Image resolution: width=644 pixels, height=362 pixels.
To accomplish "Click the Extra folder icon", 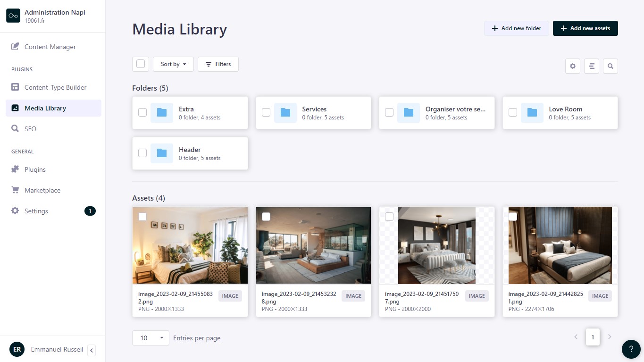I will 162,113.
